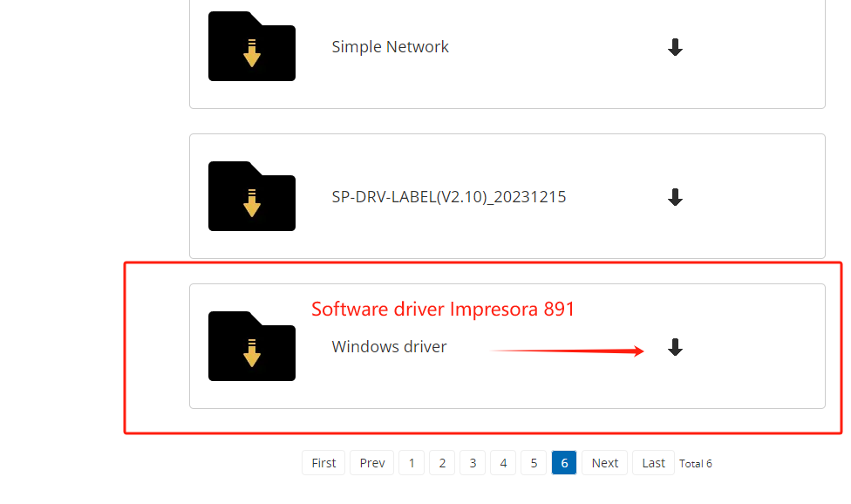Open the Windows driver title link
The width and height of the screenshot is (851, 504).
(x=389, y=347)
